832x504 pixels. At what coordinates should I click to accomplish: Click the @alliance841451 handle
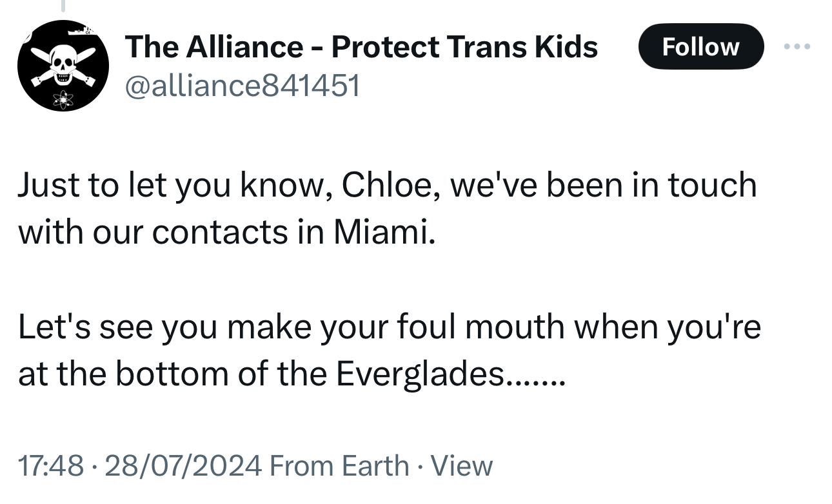tap(242, 84)
